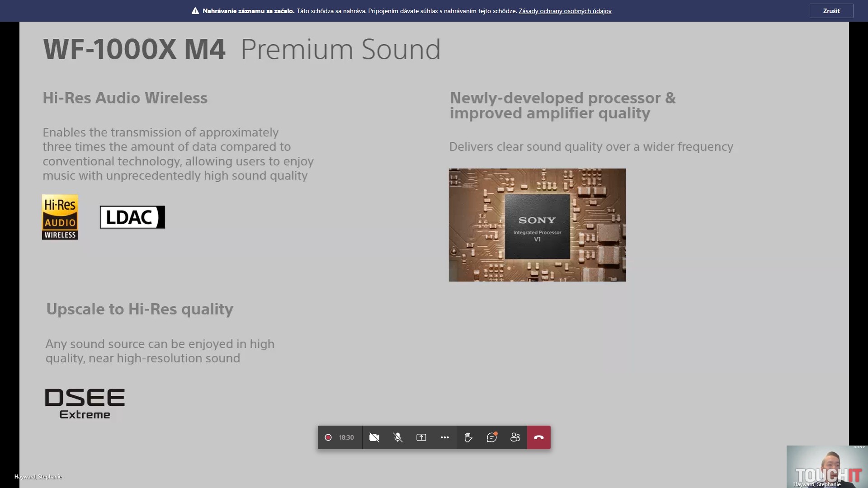The image size is (868, 488).
Task: Dismiss recording notice with Zrušiť button
Action: pyautogui.click(x=831, y=11)
